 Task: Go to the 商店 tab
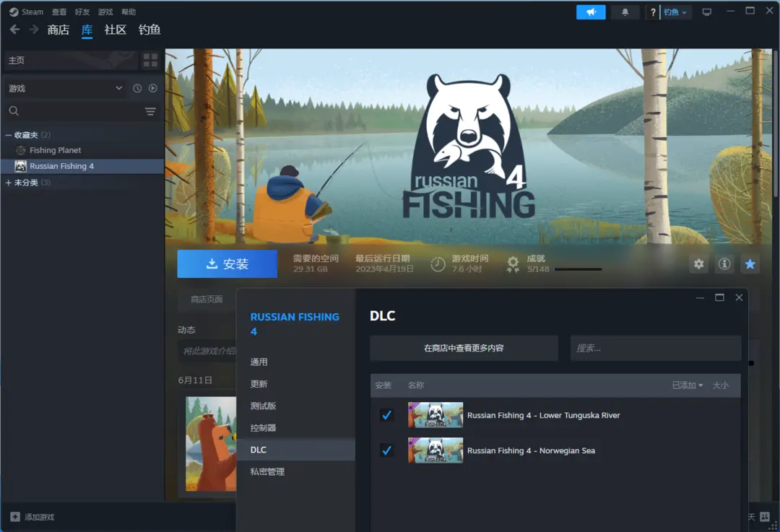point(58,30)
